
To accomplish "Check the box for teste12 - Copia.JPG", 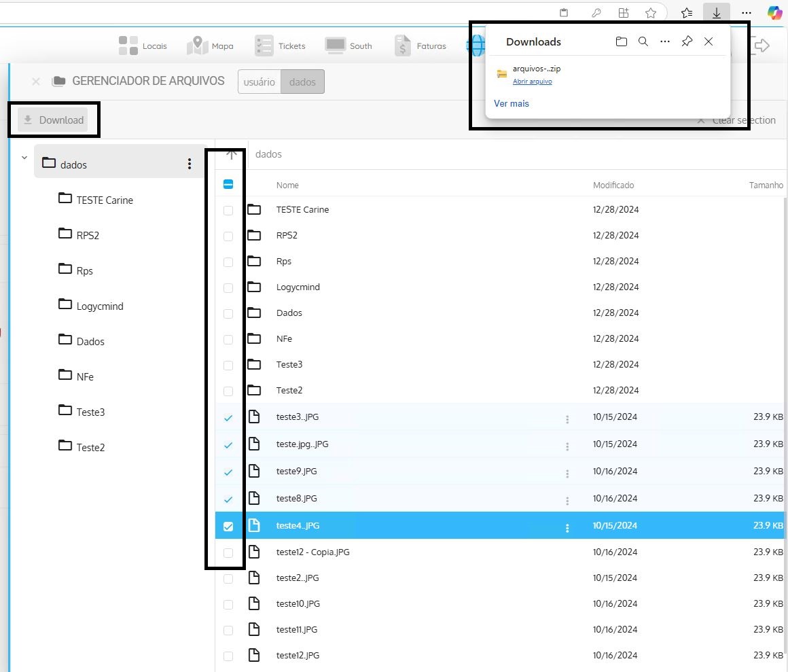I will [x=228, y=552].
